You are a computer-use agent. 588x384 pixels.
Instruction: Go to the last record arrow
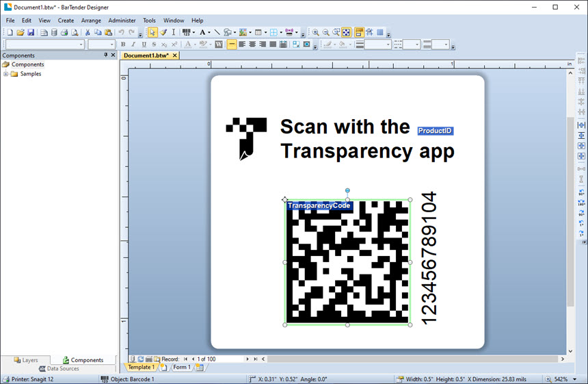point(256,359)
